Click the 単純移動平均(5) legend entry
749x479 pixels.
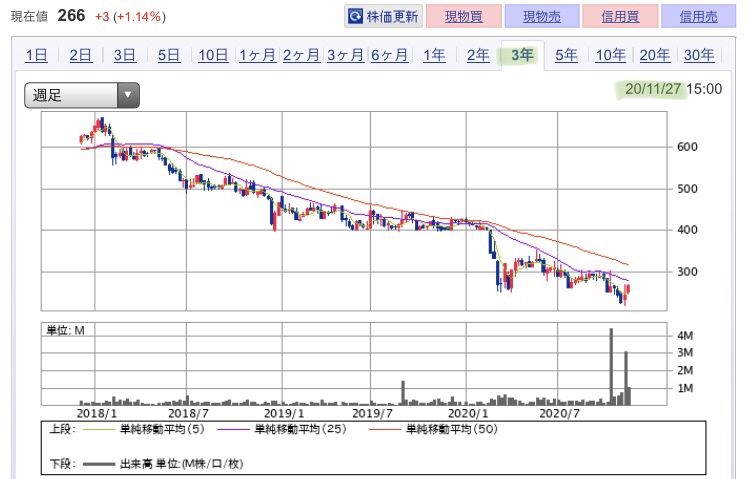coord(144,429)
